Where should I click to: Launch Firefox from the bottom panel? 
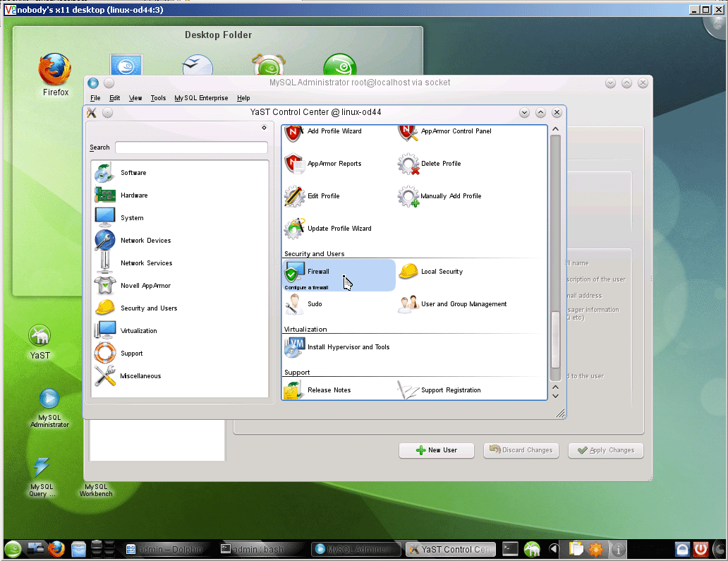56,550
